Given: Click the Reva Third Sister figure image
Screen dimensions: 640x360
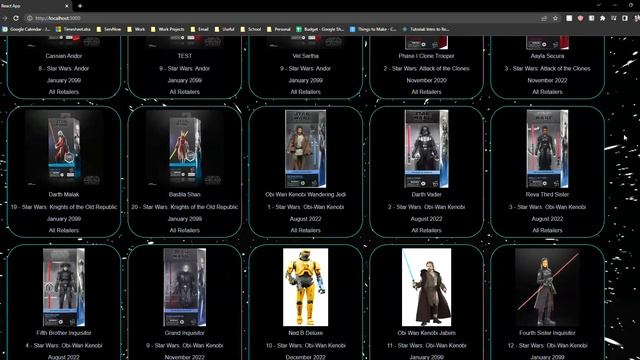Looking at the screenshot, I should tap(547, 149).
